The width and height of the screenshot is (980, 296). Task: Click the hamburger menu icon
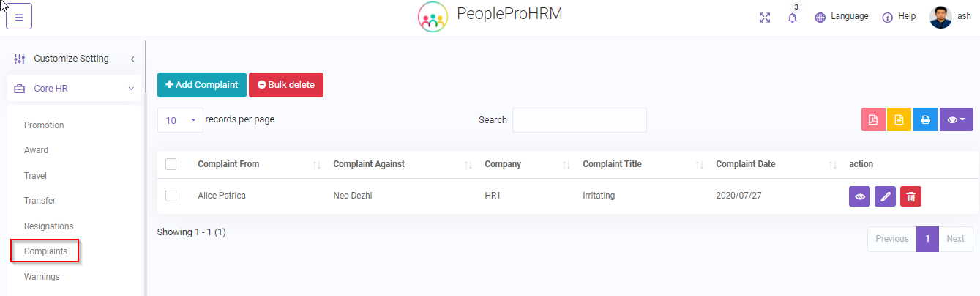(x=19, y=17)
